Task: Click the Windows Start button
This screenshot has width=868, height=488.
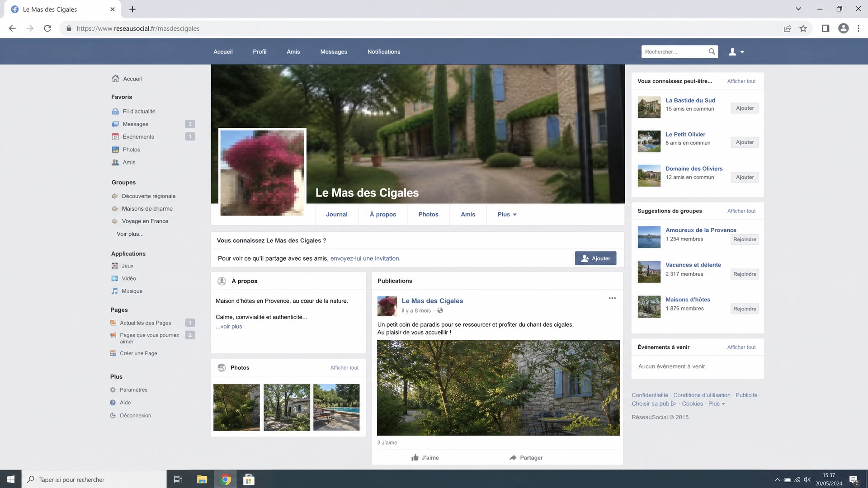Action: coord(10,479)
